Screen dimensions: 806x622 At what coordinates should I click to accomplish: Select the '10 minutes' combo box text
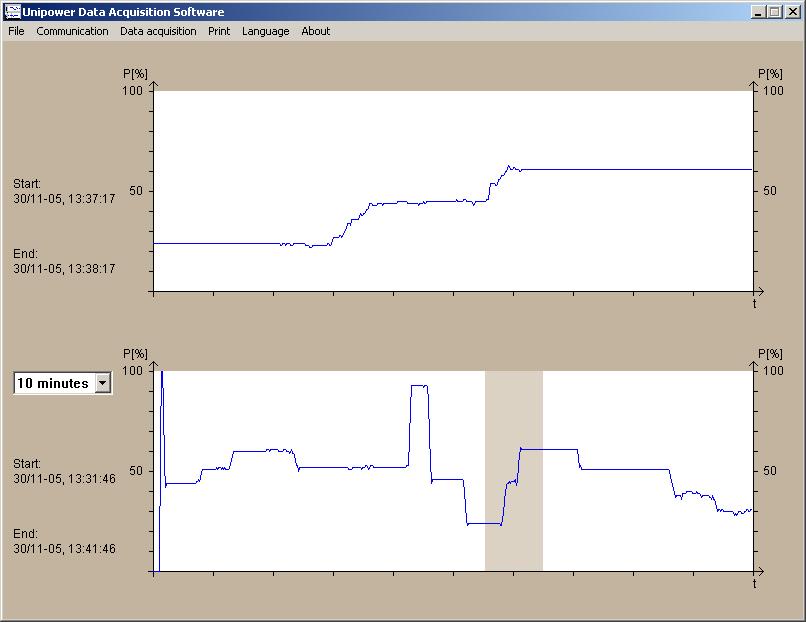53,383
